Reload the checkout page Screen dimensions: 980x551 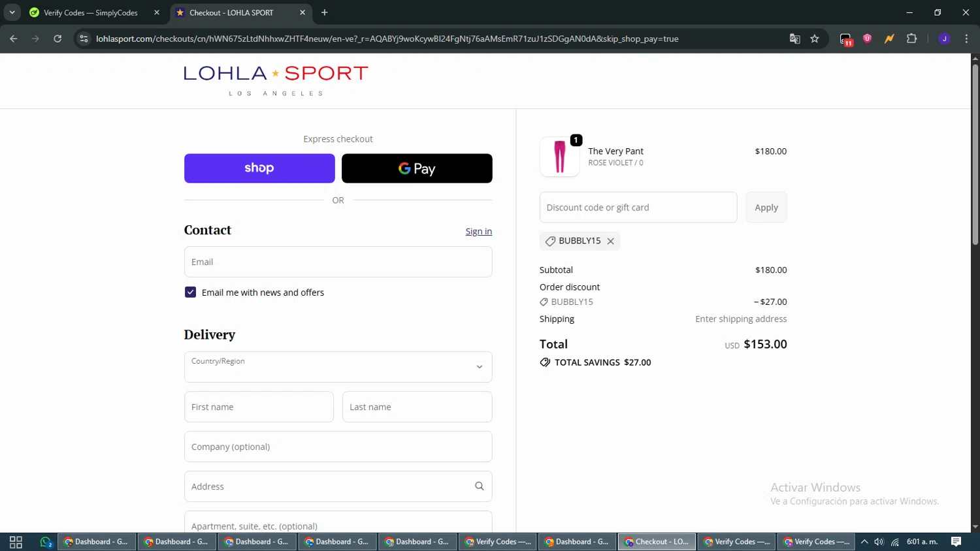click(57, 39)
